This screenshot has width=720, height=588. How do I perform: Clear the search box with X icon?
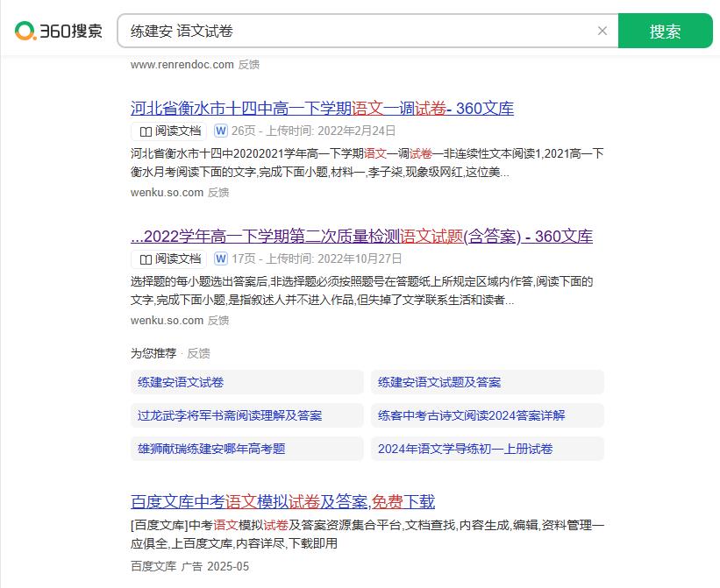pyautogui.click(x=602, y=31)
